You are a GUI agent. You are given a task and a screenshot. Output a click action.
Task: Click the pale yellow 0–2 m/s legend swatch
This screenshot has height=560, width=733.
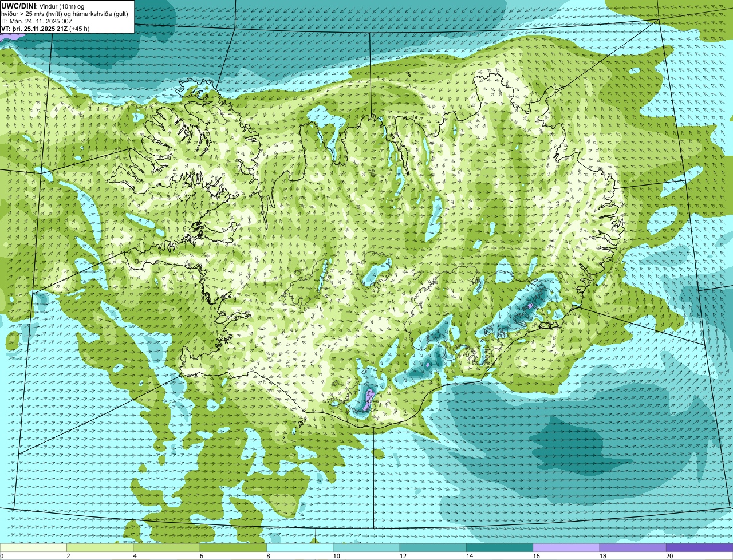(x=33, y=548)
